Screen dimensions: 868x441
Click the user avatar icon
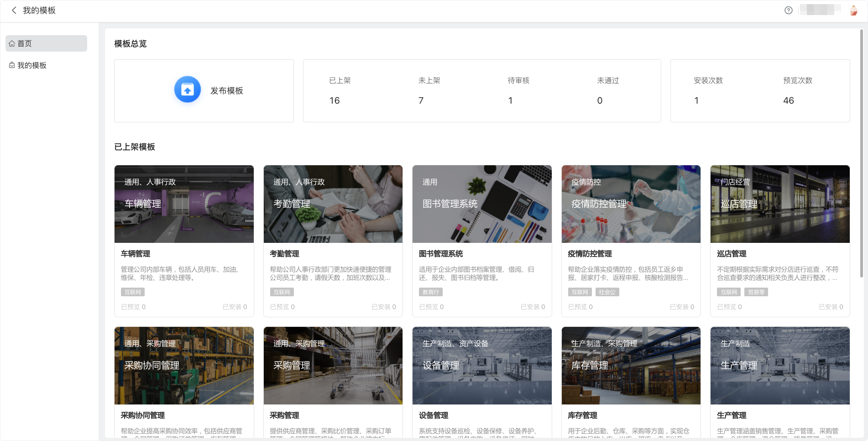853,10
